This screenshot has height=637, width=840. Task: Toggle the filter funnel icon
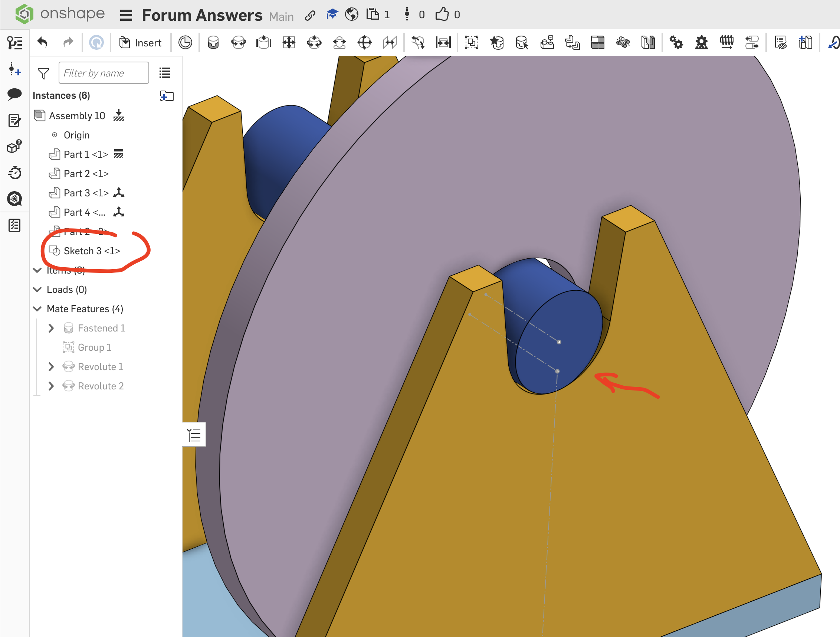coord(43,73)
